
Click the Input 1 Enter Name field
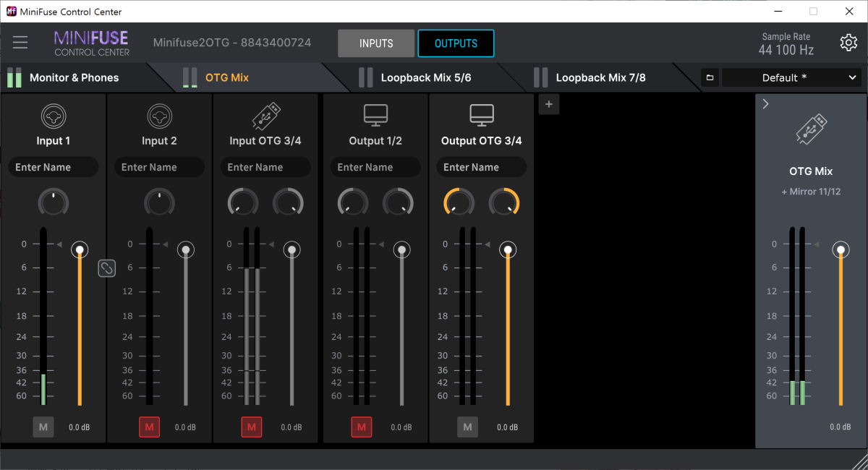pos(53,167)
